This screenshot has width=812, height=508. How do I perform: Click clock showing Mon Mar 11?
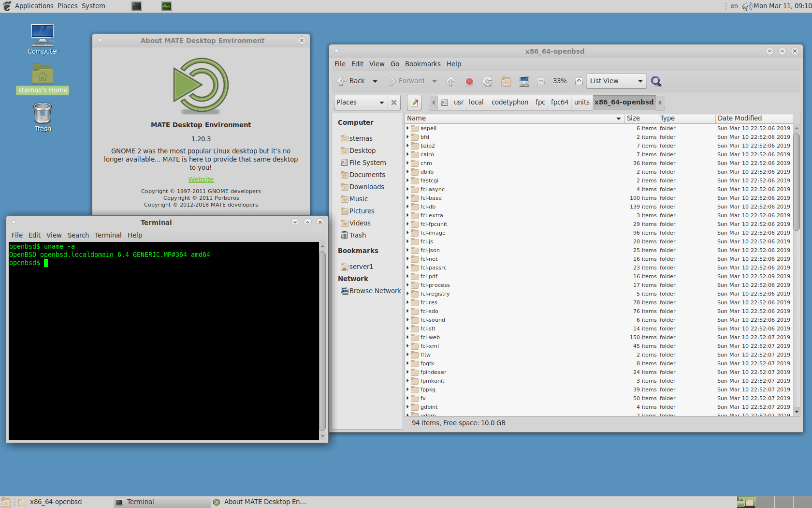pos(782,6)
